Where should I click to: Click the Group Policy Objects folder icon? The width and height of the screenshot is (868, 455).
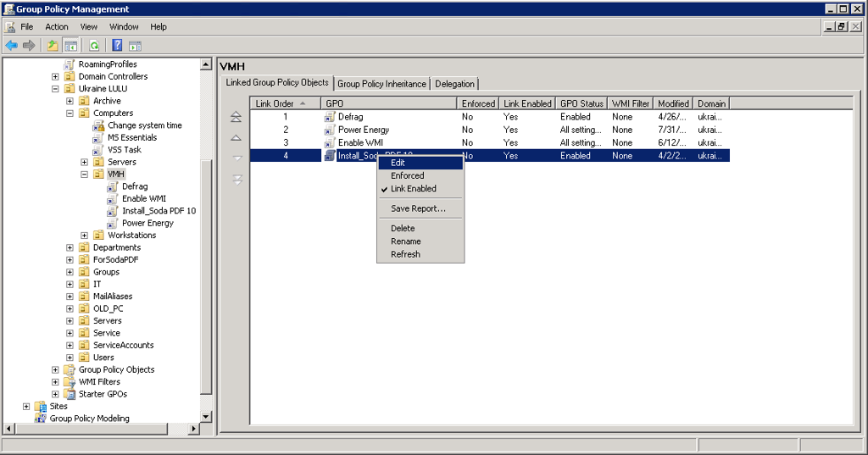[x=70, y=369]
